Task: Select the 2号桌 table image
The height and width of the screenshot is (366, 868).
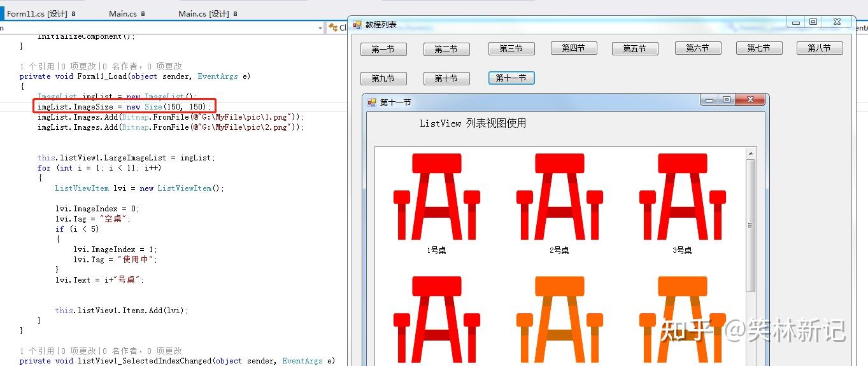Action: pyautogui.click(x=559, y=197)
